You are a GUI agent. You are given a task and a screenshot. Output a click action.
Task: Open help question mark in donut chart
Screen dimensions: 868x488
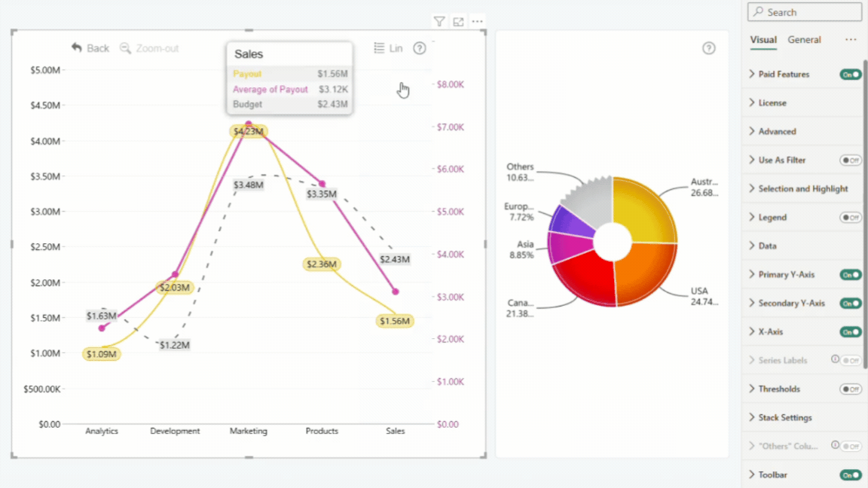(708, 48)
